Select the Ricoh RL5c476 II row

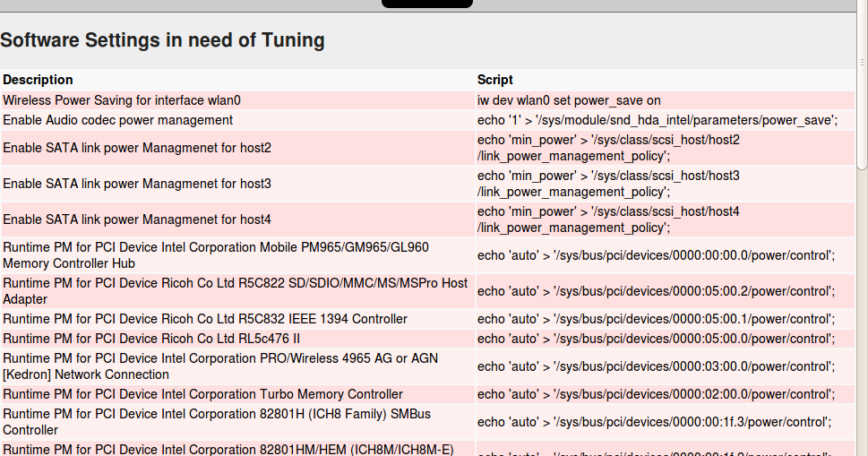point(150,339)
